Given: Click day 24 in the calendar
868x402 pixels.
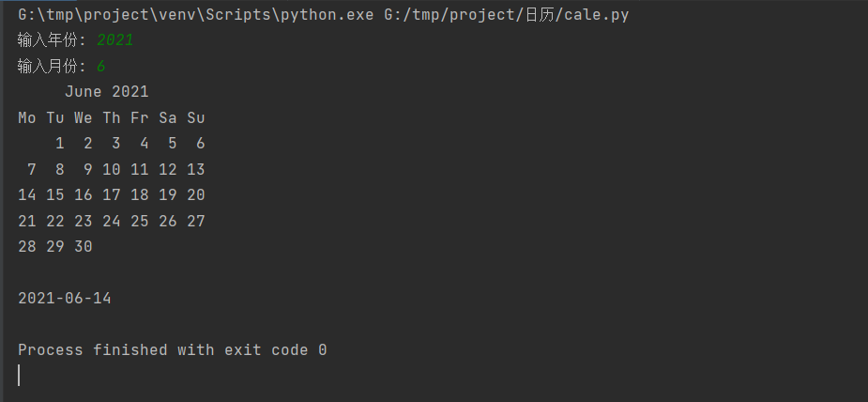Looking at the screenshot, I should pyautogui.click(x=112, y=222).
